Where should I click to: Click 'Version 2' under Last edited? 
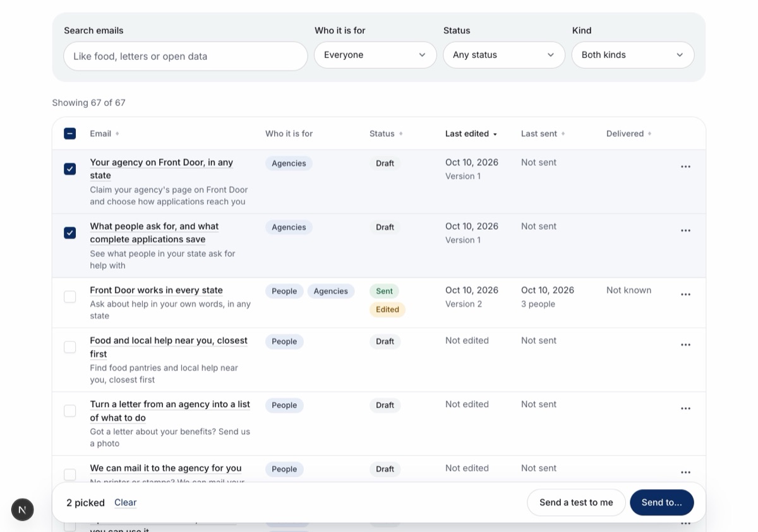(x=464, y=304)
